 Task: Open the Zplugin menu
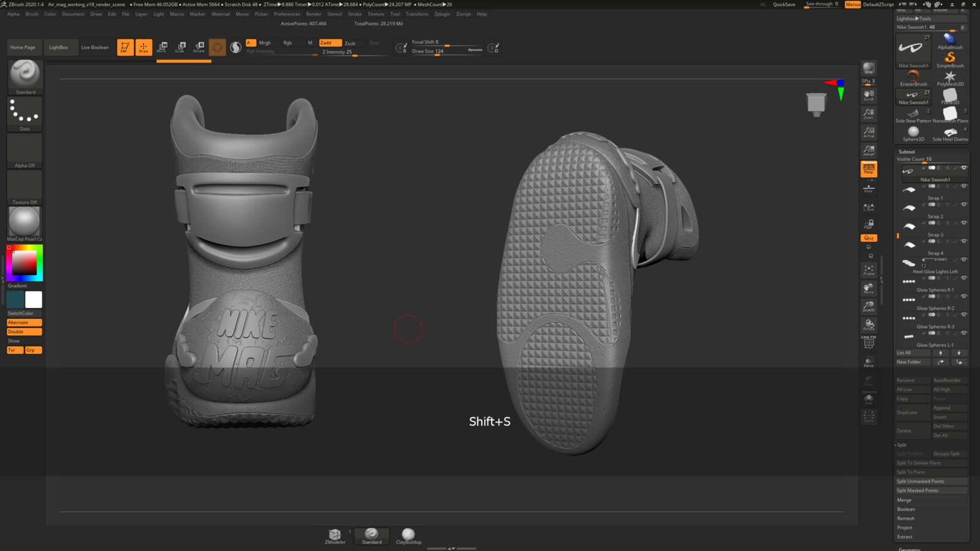click(442, 14)
